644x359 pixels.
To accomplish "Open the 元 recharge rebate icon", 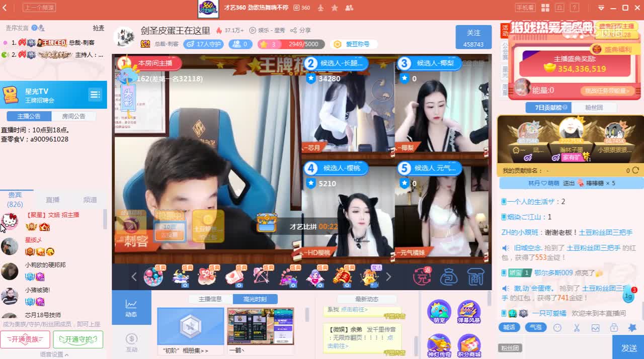I will pos(422,276).
